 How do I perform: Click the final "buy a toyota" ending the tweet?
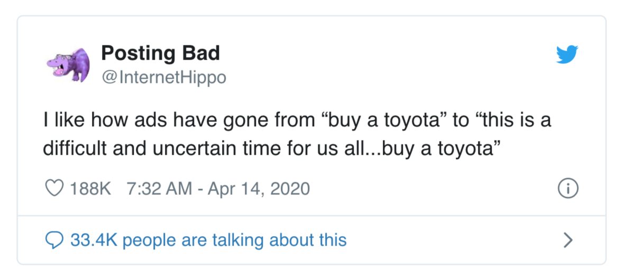point(444,148)
